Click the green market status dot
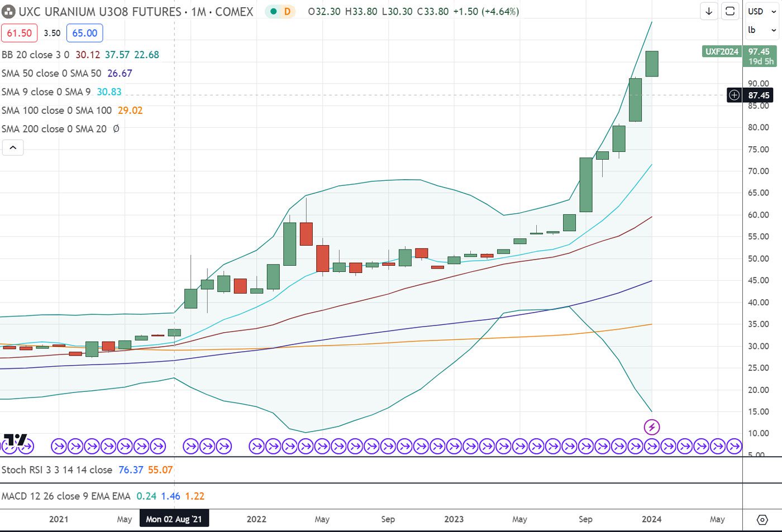The height and width of the screenshot is (532, 782). tap(273, 11)
